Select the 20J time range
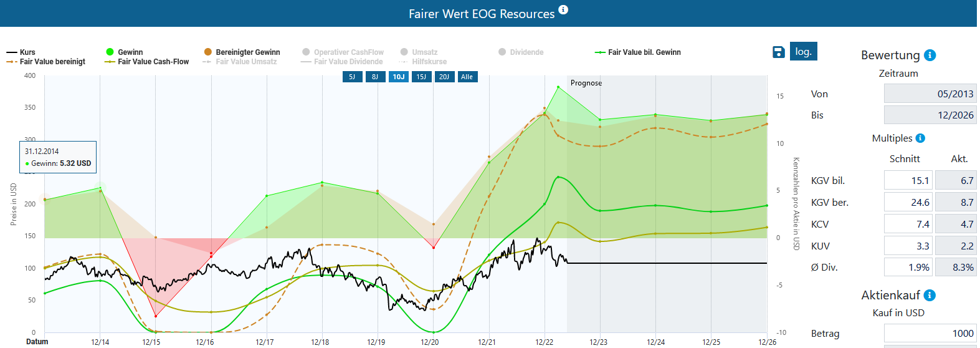This screenshot has width=980, height=348. coord(444,77)
